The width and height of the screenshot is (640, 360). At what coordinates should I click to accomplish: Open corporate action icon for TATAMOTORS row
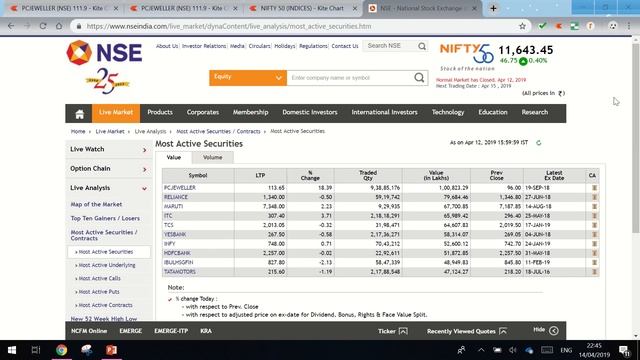pyautogui.click(x=594, y=272)
